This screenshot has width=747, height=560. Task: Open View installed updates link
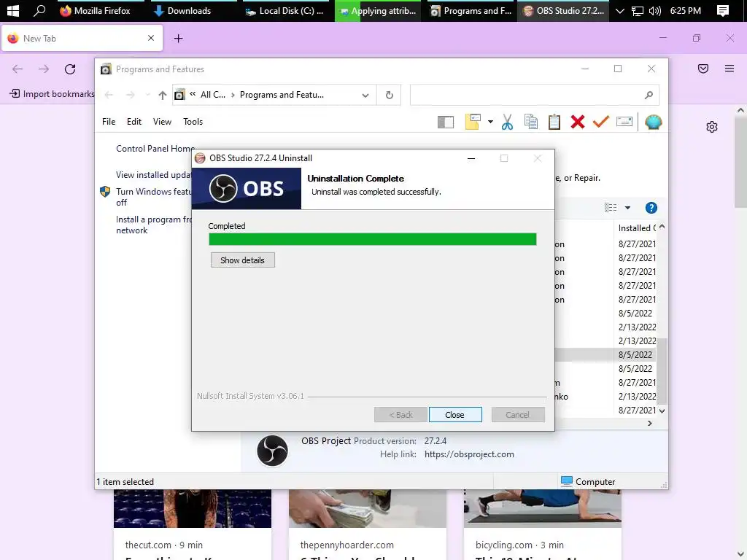point(153,175)
